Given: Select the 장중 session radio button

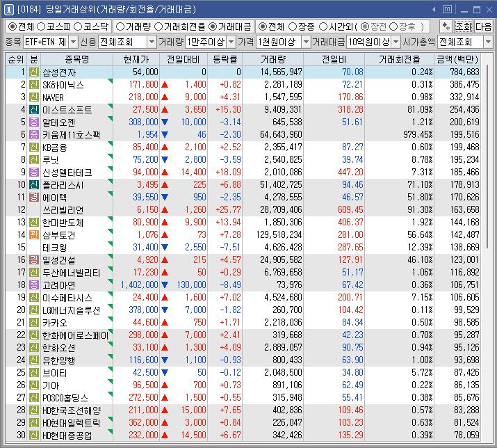Looking at the screenshot, I should tap(293, 26).
